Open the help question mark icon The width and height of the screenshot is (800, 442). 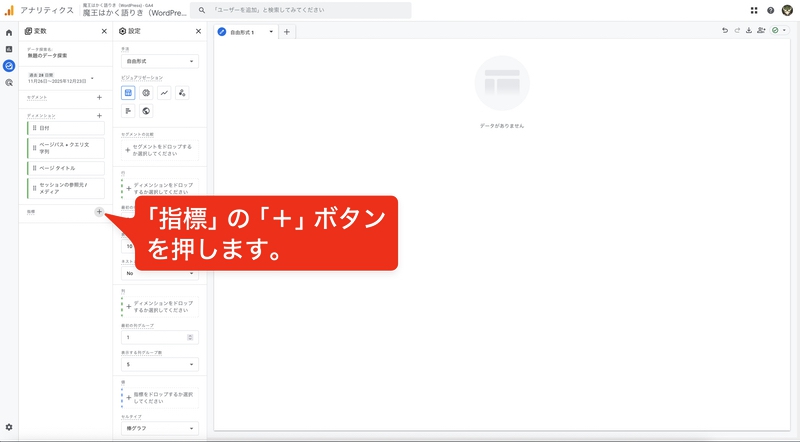point(770,10)
